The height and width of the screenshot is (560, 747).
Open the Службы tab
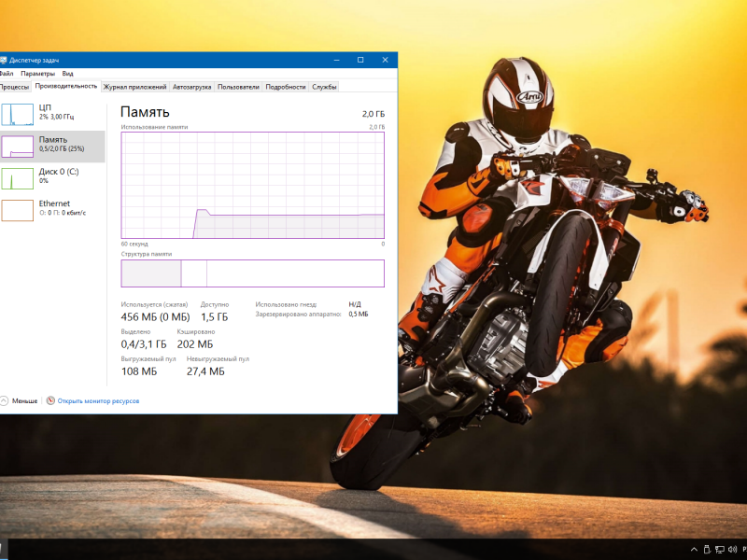point(324,87)
